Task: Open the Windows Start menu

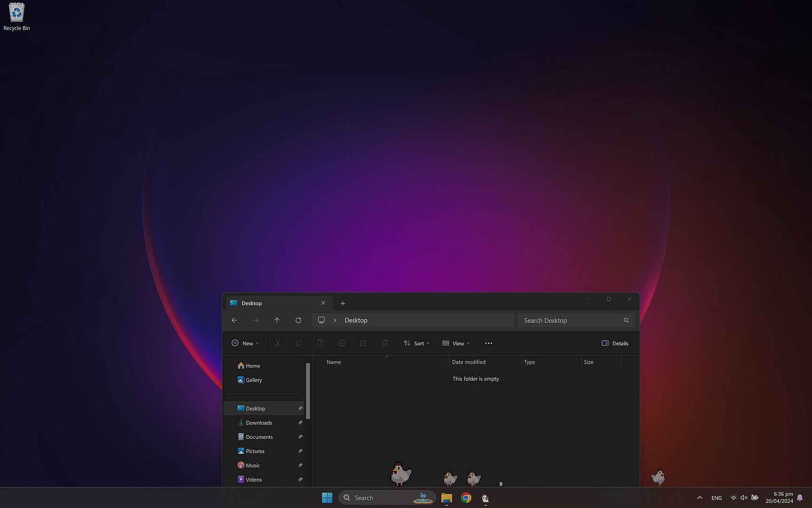Action: pos(327,498)
